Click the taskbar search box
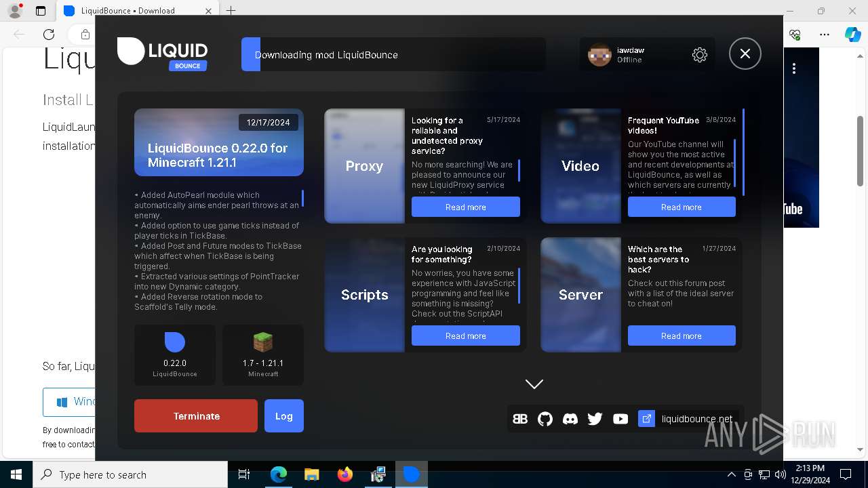This screenshot has width=868, height=488. (x=130, y=474)
